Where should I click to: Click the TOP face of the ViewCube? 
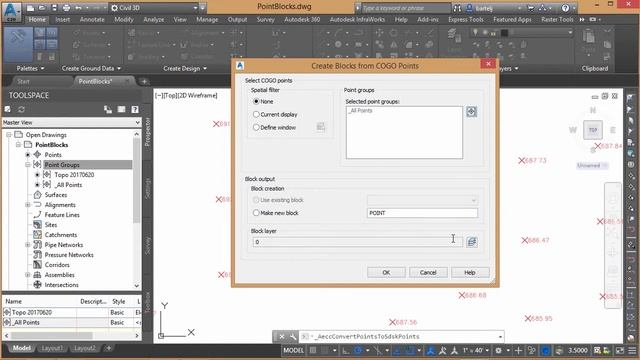pos(593,130)
